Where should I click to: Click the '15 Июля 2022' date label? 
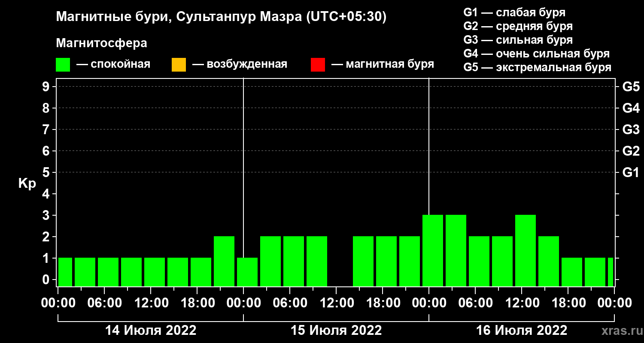tap(336, 330)
